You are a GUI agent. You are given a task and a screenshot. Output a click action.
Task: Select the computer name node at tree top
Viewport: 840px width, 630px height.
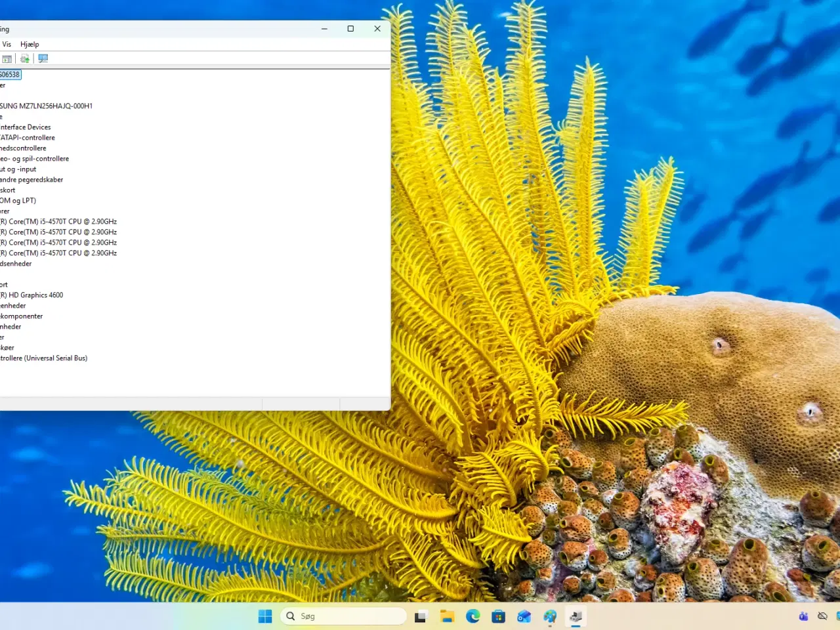coord(10,74)
